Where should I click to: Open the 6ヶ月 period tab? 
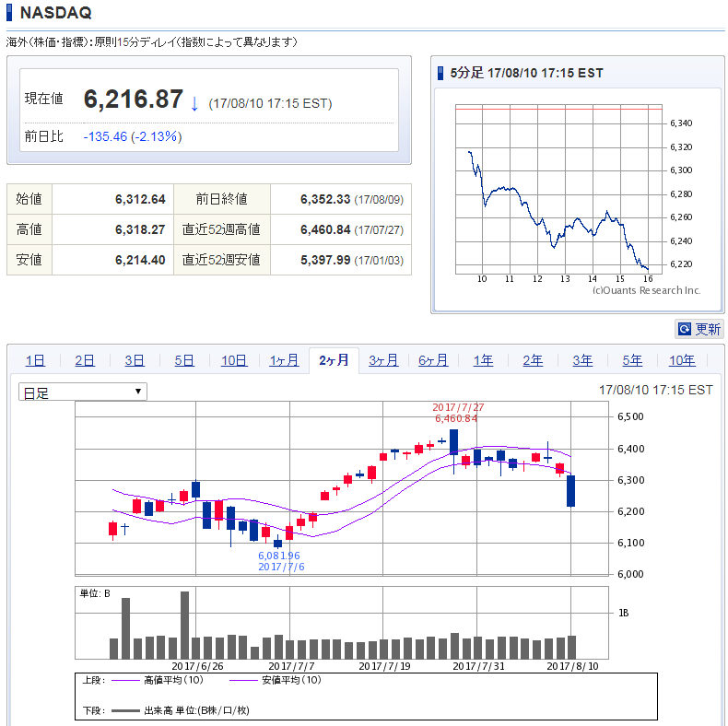coord(433,360)
